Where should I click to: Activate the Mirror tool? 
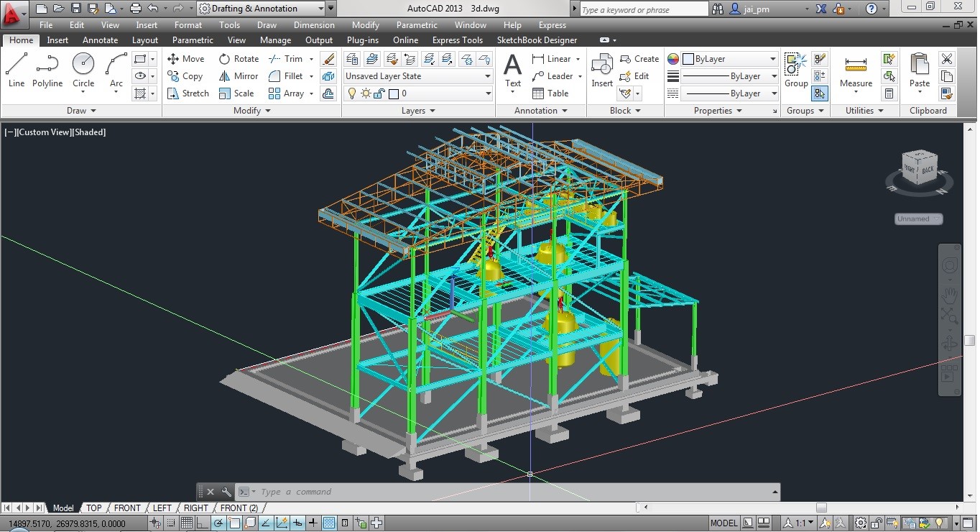tap(238, 76)
